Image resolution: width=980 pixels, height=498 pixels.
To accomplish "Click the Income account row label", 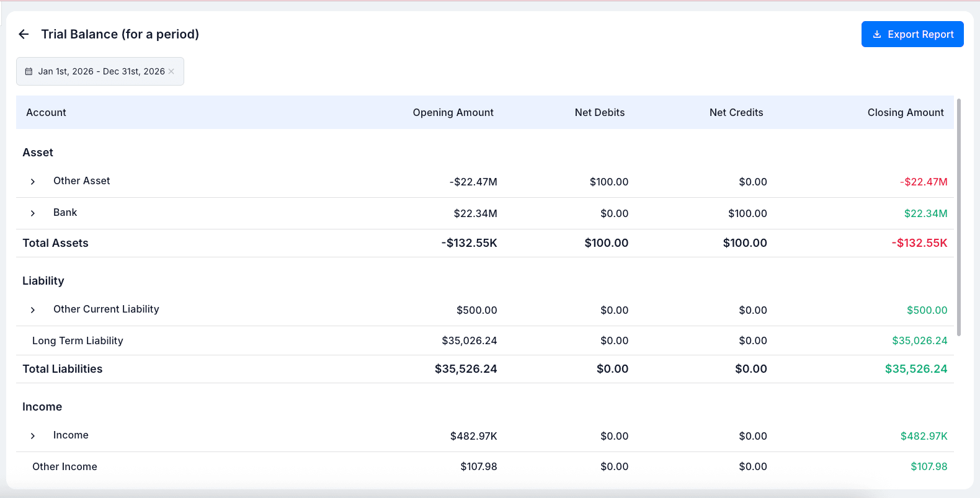I will tap(71, 435).
